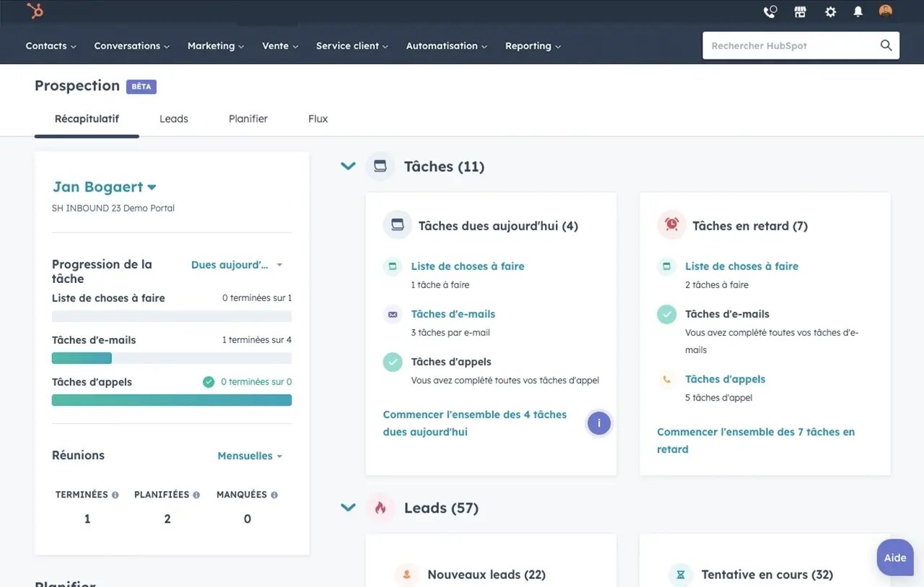Viewport: 924px width, 587px height.
Task: Click the phone icon in overdue tasks
Action: pos(666,379)
